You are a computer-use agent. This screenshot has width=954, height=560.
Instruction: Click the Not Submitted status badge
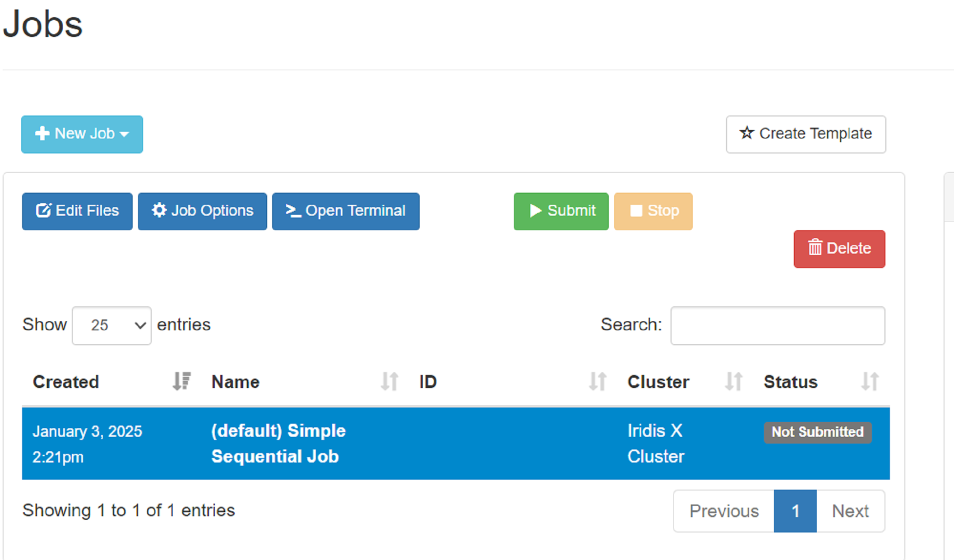click(817, 432)
